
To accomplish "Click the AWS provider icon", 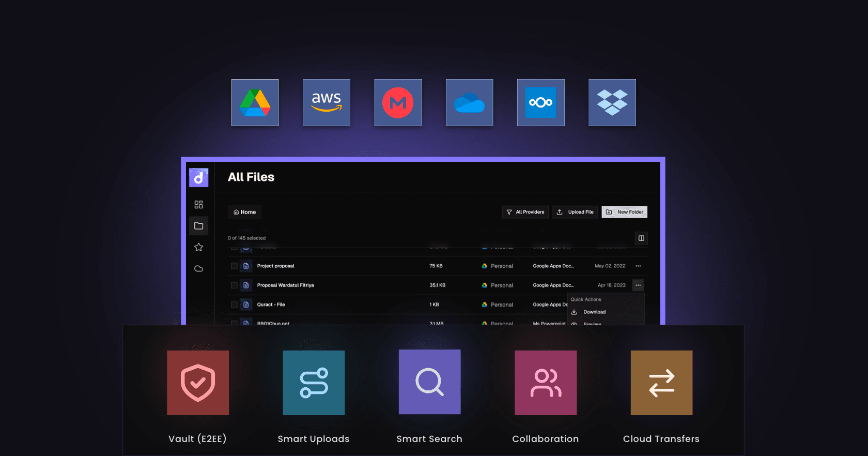I will pyautogui.click(x=327, y=102).
